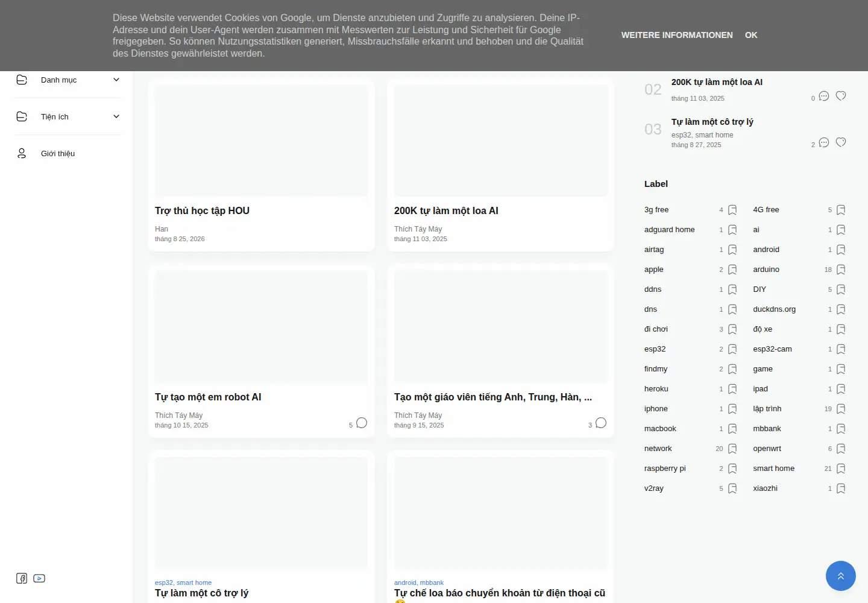Screen dimensions: 868x603
Task: Click WEITERE INFORMATIONEN in cookie banner
Action: 677,35
